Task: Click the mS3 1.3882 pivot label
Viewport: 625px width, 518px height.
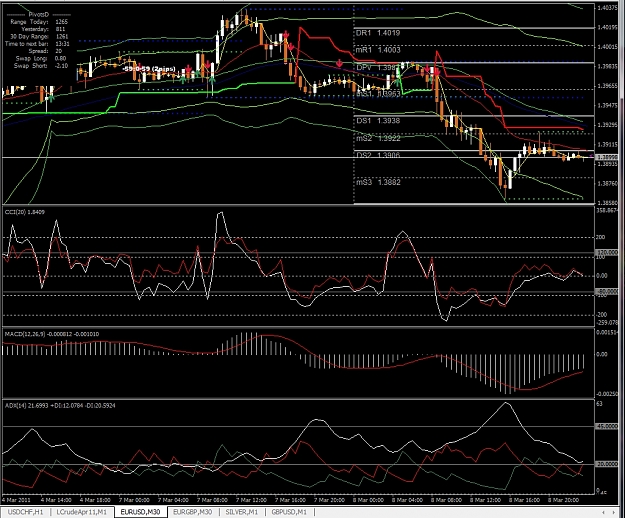Action: (x=378, y=182)
